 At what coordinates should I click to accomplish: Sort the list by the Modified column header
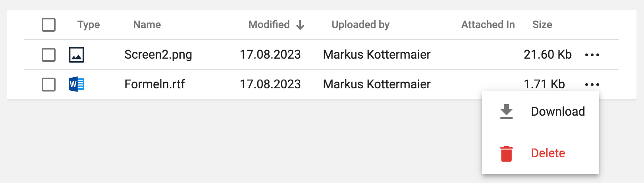pyautogui.click(x=269, y=25)
